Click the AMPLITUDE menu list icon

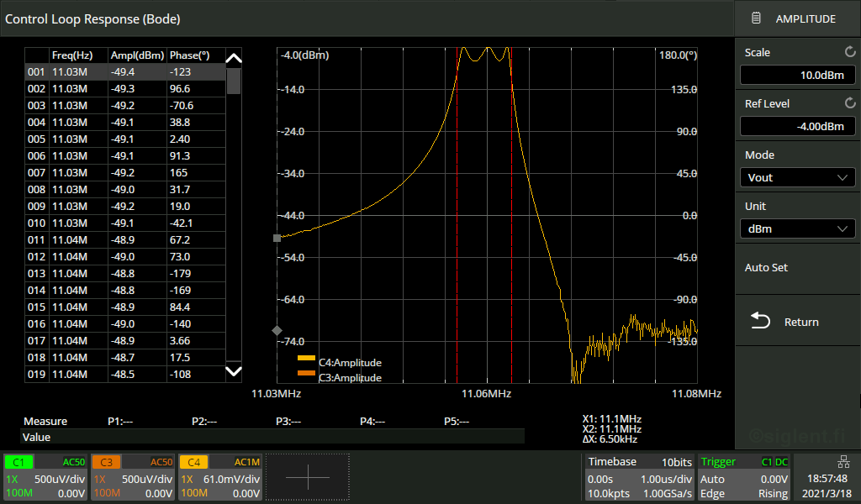[x=756, y=18]
